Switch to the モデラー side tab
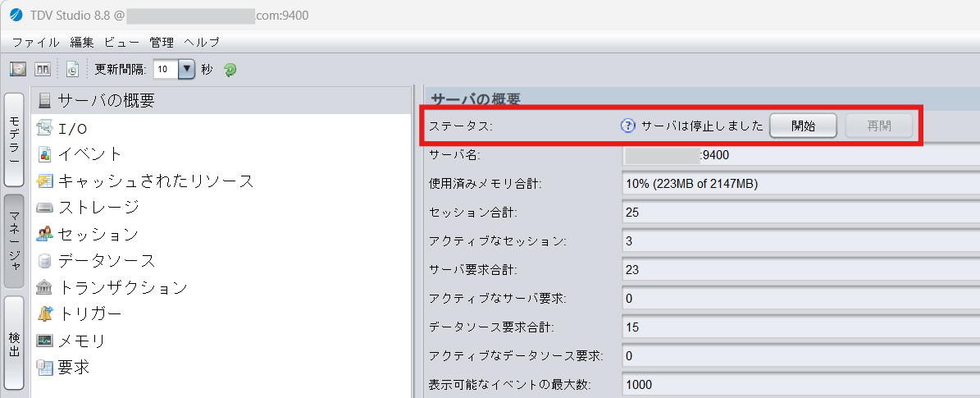This screenshot has height=398, width=980. tap(15, 140)
